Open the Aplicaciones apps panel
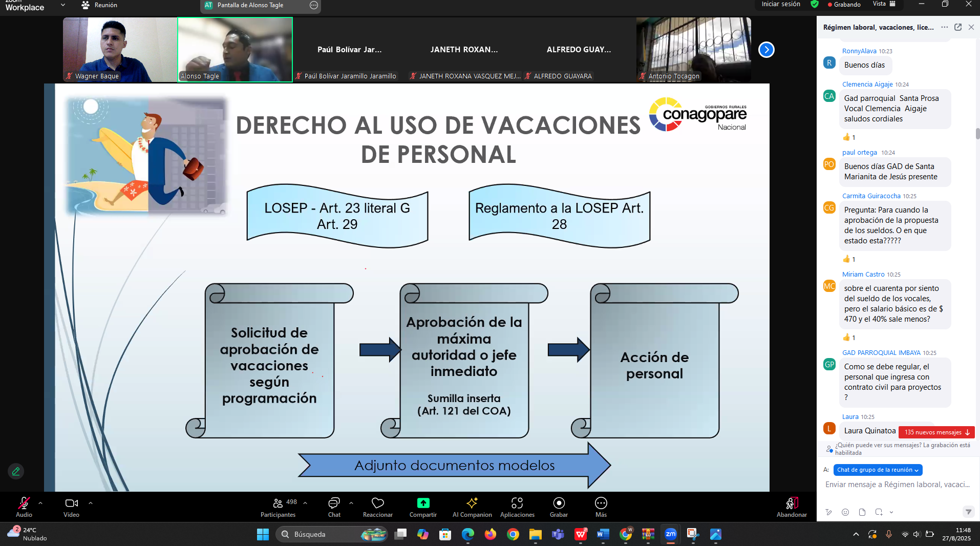 [x=517, y=503]
